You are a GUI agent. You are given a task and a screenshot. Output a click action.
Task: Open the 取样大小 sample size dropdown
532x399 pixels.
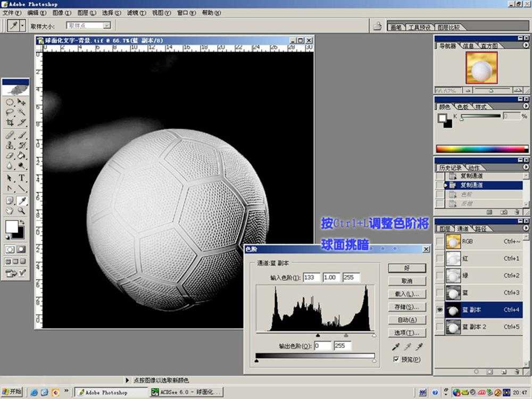pos(107,25)
